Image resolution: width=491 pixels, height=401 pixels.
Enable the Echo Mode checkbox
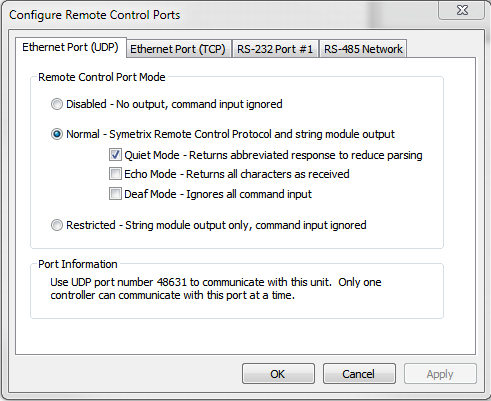point(115,174)
